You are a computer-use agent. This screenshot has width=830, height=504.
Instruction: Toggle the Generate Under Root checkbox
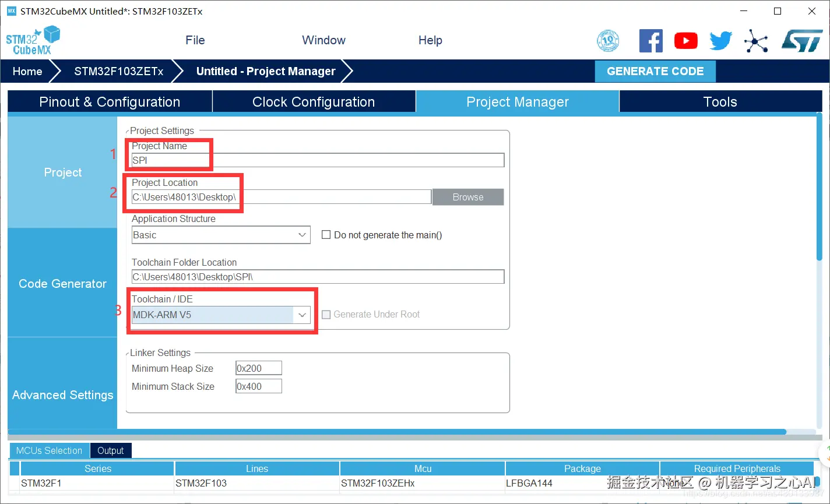(x=326, y=315)
